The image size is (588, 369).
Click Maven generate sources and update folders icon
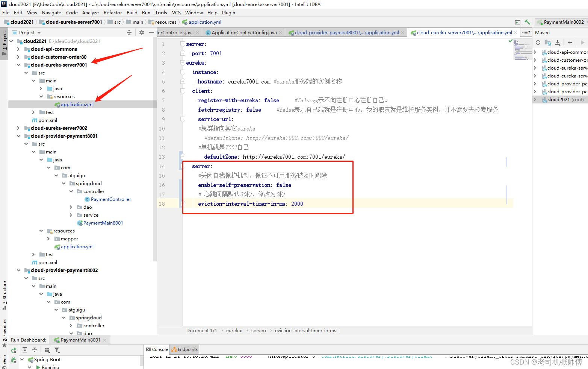tap(548, 43)
